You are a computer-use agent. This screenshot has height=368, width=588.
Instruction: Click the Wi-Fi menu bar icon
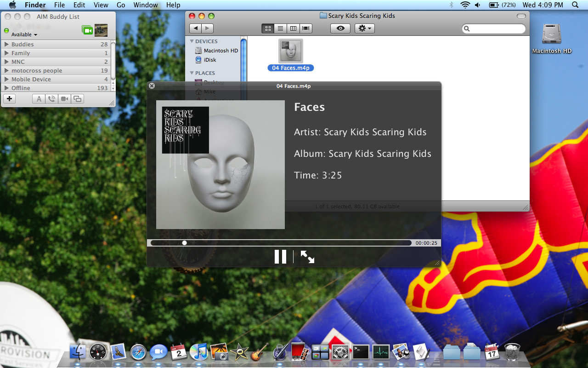tap(465, 5)
